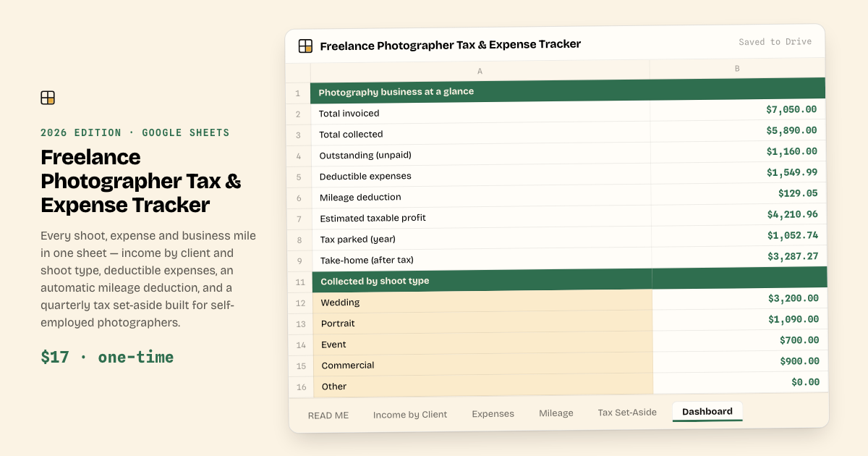Viewport: 868px width, 456px height.
Task: Switch to the Mileage tab
Action: point(556,413)
